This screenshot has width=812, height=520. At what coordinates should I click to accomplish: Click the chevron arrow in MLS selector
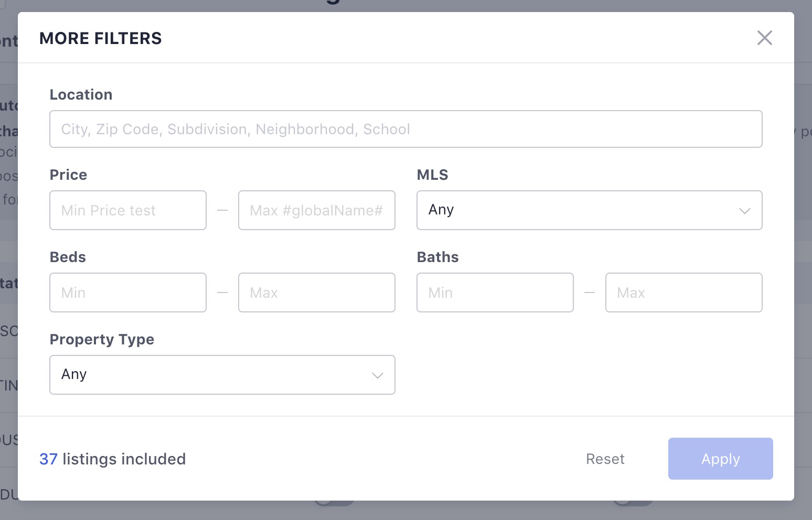coord(744,211)
